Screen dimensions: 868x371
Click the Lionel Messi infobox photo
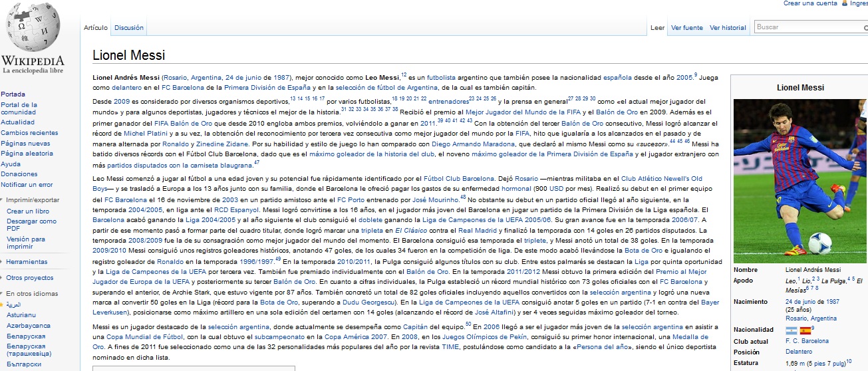pyautogui.click(x=800, y=181)
